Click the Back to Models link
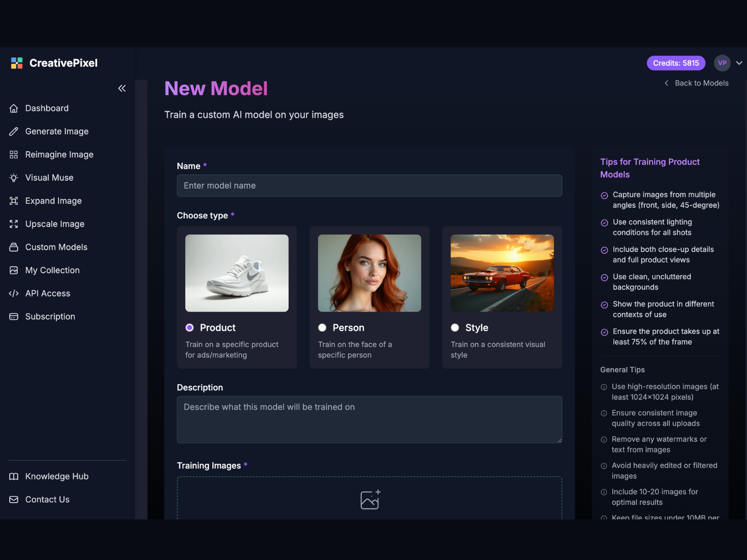 [x=696, y=83]
